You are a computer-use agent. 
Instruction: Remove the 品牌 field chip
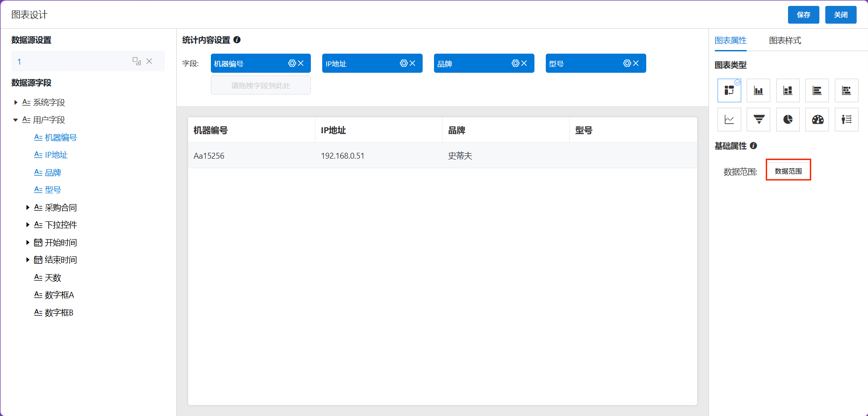[x=524, y=63]
